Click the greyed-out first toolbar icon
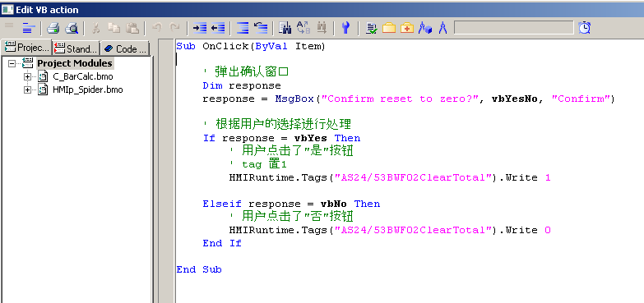The width and height of the screenshot is (644, 303). coord(9,26)
